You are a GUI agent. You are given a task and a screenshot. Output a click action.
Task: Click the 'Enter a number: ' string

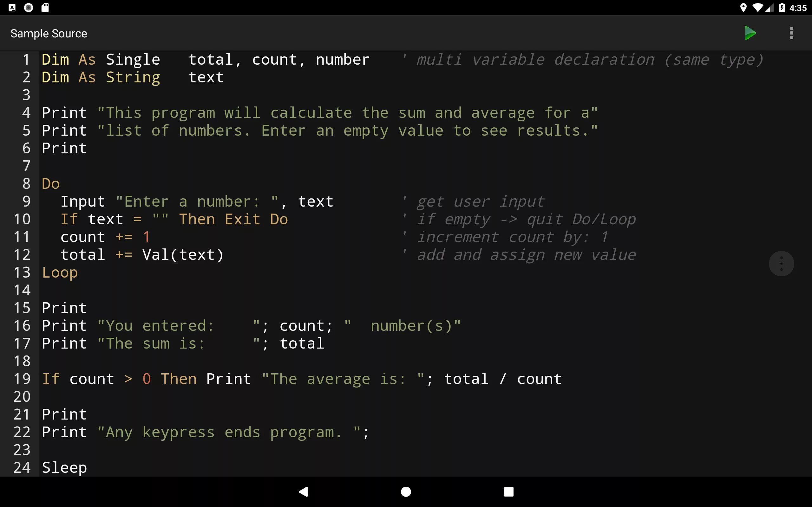pyautogui.click(x=197, y=202)
